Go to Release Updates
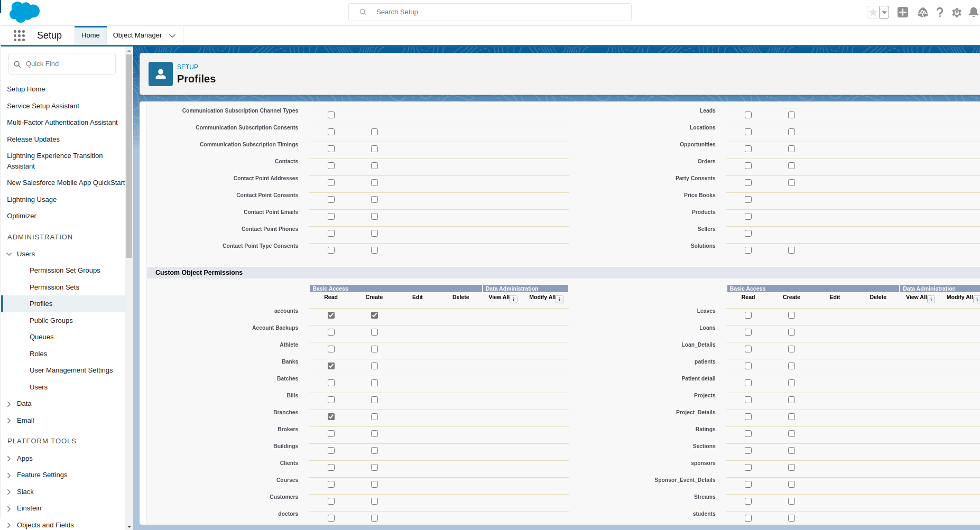 [x=33, y=140]
